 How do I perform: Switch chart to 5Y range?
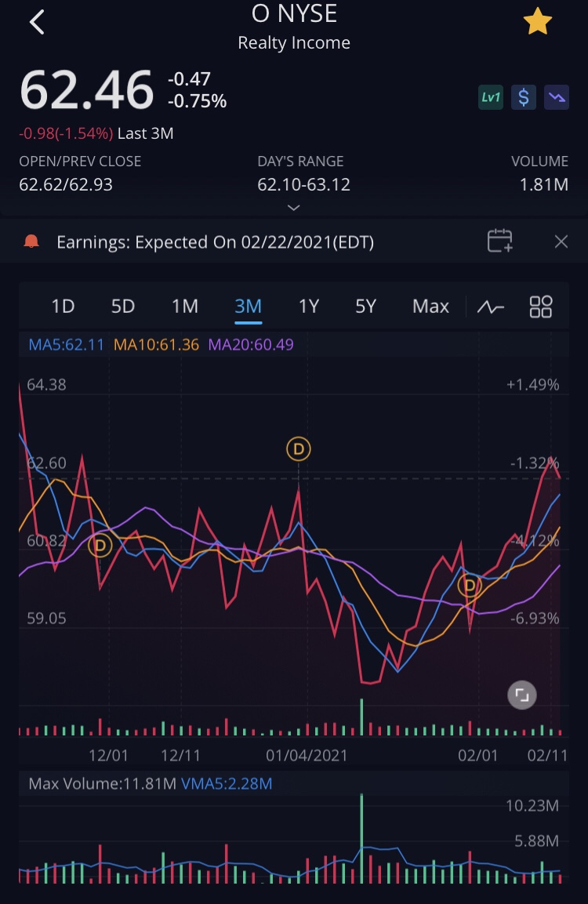(x=365, y=306)
